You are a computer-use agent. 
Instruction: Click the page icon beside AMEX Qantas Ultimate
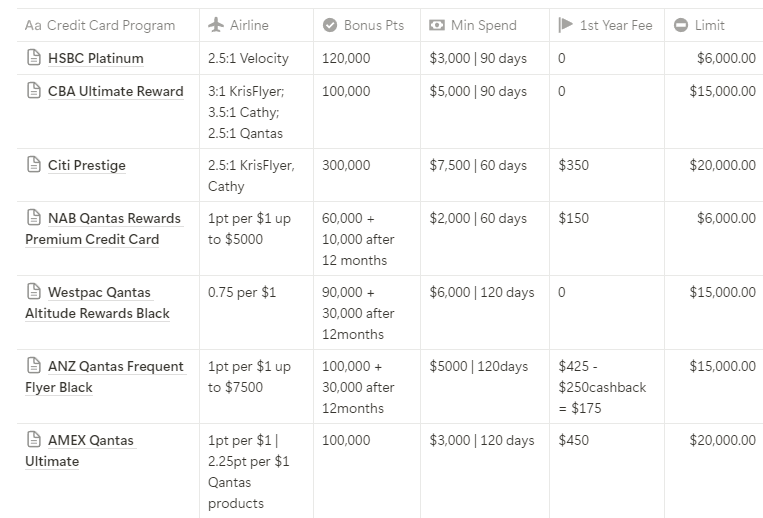pyautogui.click(x=33, y=441)
